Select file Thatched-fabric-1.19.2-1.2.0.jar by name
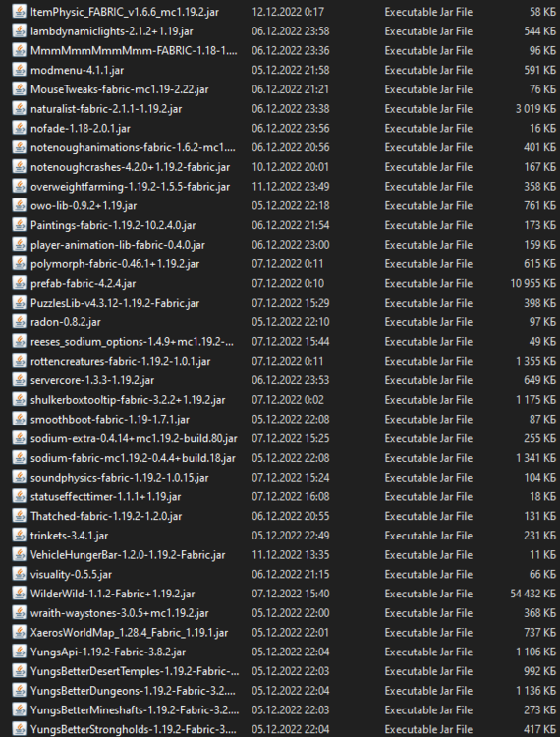The width and height of the screenshot is (560, 737). (x=106, y=516)
